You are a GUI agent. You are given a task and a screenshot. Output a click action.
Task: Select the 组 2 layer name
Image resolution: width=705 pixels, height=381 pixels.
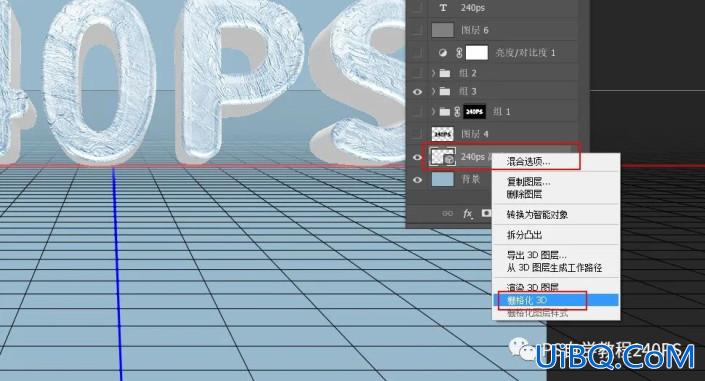(x=468, y=73)
